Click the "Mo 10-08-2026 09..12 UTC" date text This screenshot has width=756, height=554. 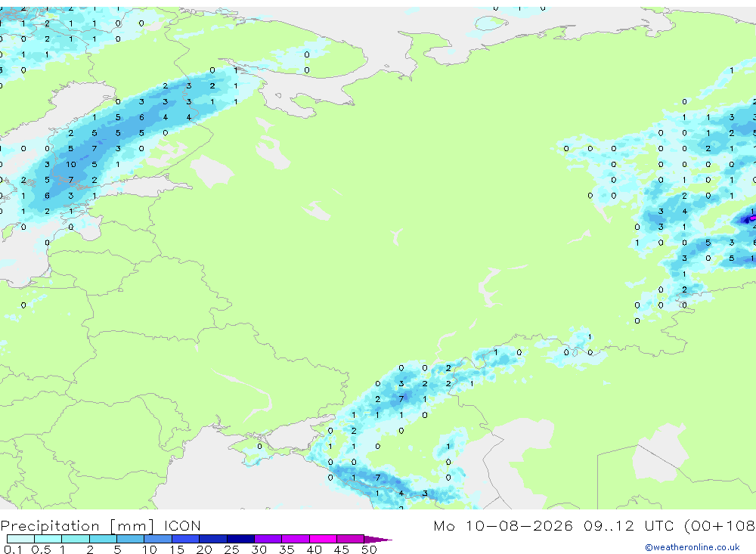click(x=556, y=525)
